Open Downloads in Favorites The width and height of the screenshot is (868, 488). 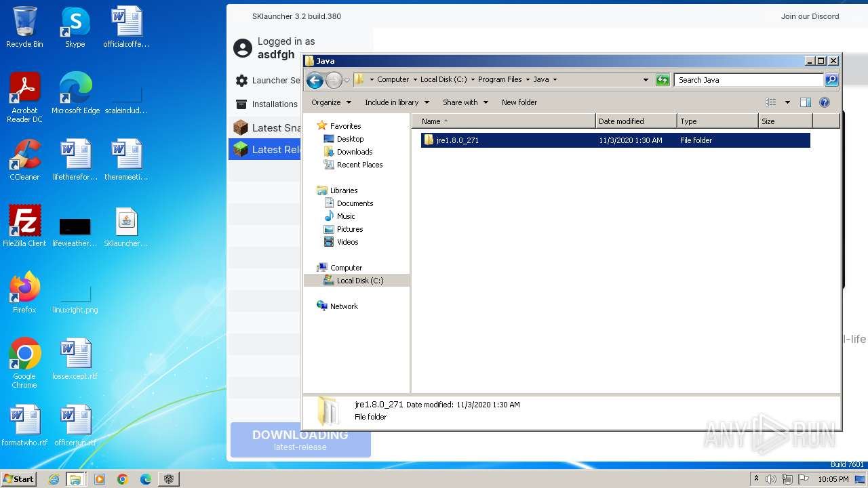pyautogui.click(x=355, y=152)
